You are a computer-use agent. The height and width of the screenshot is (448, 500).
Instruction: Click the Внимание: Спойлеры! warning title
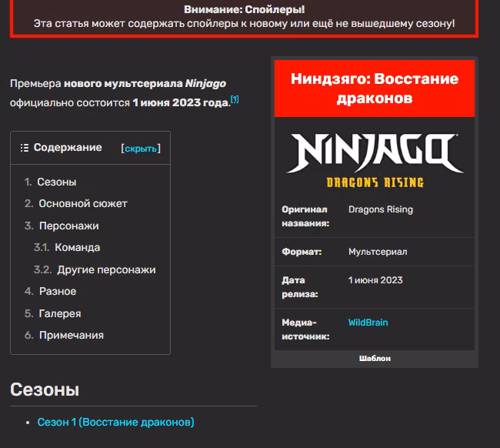coord(245,9)
